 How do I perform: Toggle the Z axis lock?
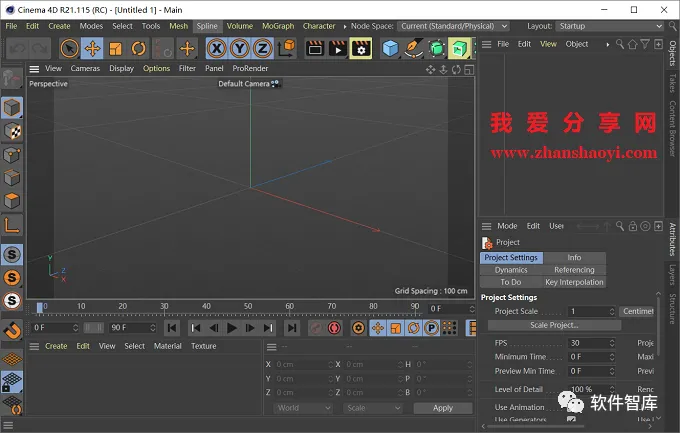[262, 48]
